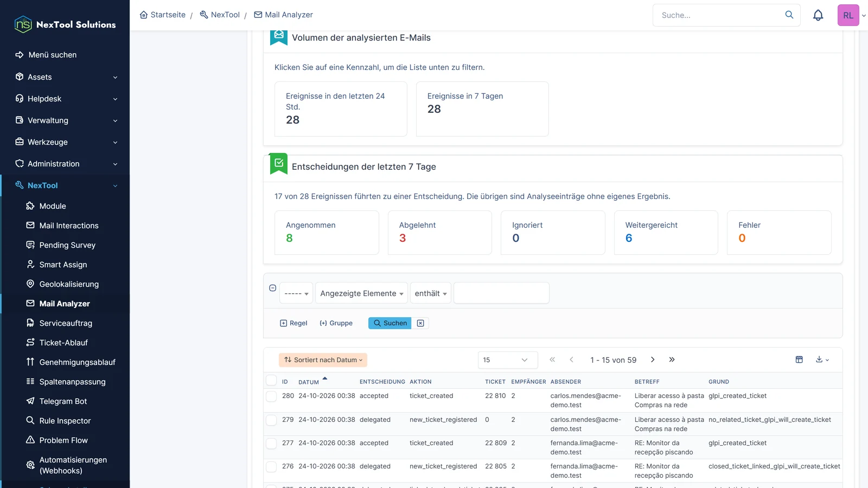Click the Suchen search button
The height and width of the screenshot is (488, 868).
pos(390,323)
